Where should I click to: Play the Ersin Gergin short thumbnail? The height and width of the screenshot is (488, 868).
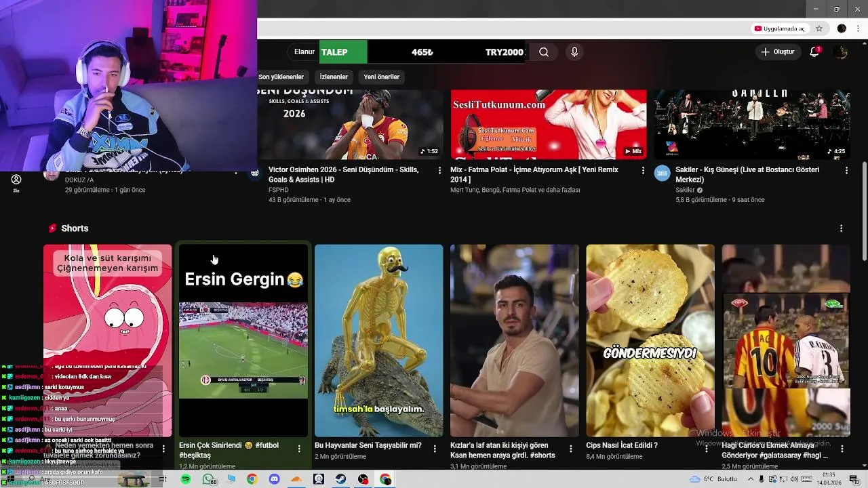(243, 340)
